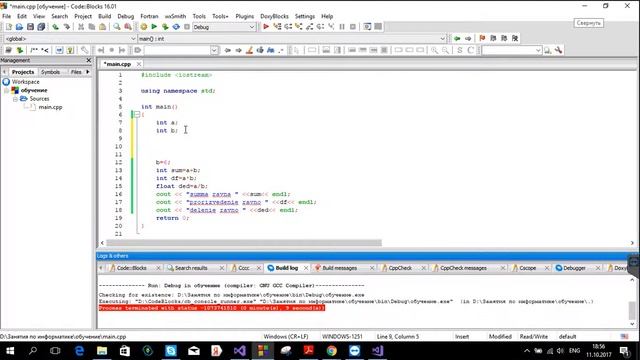Click the Build and run icon

click(165, 27)
